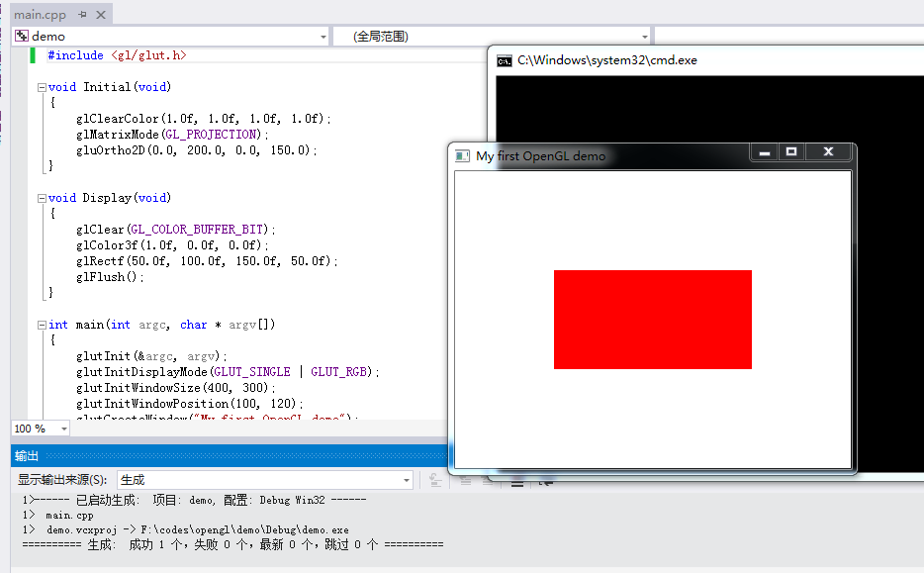Click the red rectangle in the OpenGL demo window
Viewport: 924px width, 573px height.
pyautogui.click(x=652, y=319)
